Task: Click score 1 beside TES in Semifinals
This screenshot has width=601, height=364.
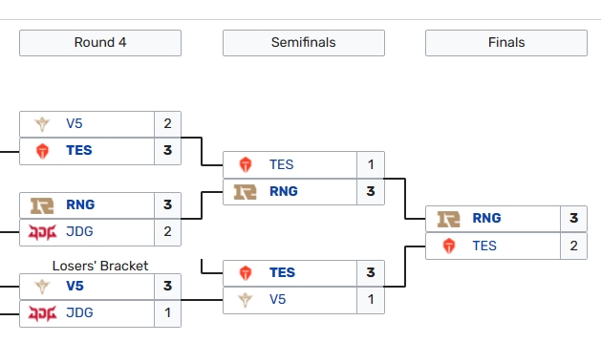Action: pos(371,164)
